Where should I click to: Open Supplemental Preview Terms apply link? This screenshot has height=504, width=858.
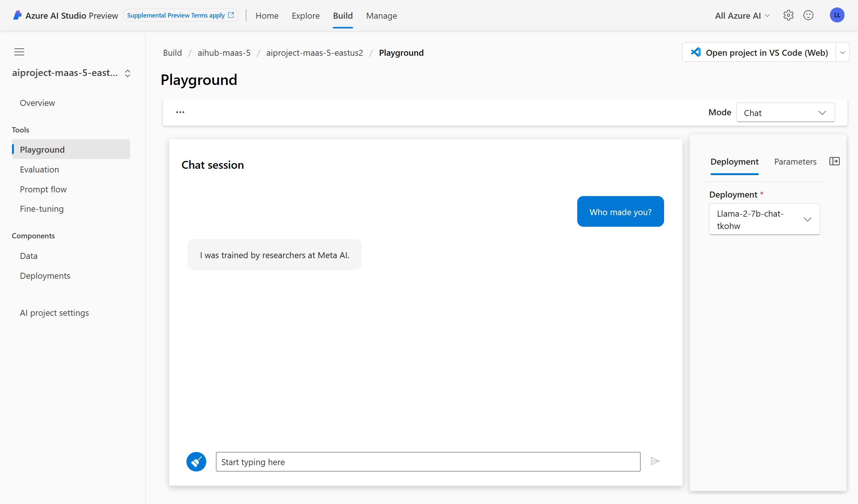(x=180, y=15)
